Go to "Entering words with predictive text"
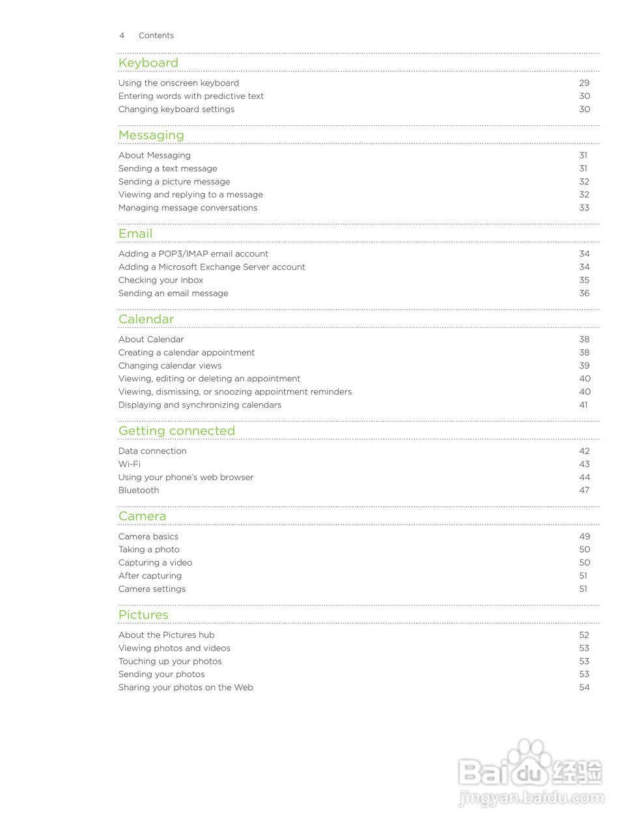Viewport: 644px width, 834px height. [191, 96]
